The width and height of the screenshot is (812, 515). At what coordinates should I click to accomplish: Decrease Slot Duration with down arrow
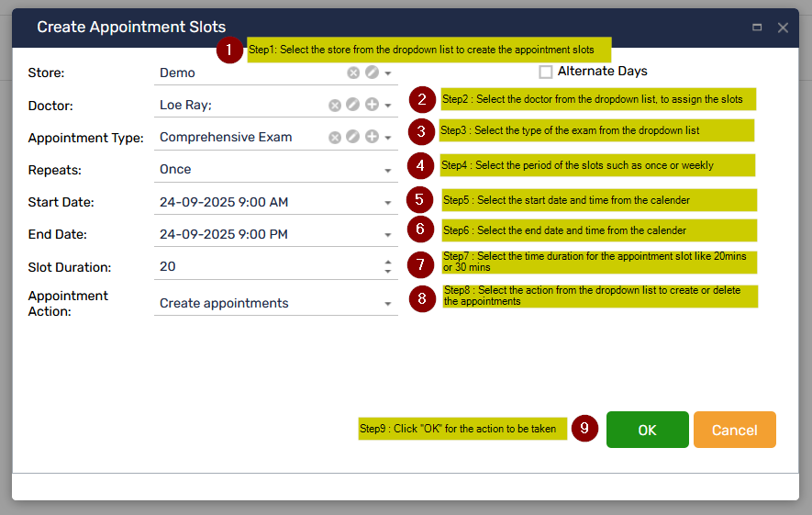[x=388, y=272]
